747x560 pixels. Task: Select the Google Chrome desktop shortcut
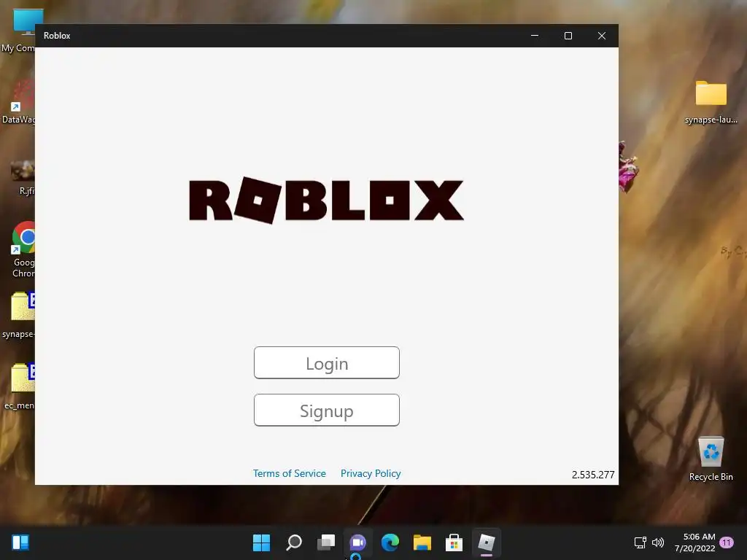point(21,249)
